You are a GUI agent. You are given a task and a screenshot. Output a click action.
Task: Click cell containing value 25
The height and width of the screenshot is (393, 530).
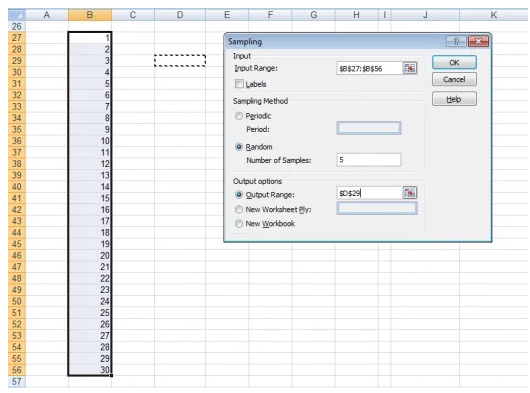point(90,313)
